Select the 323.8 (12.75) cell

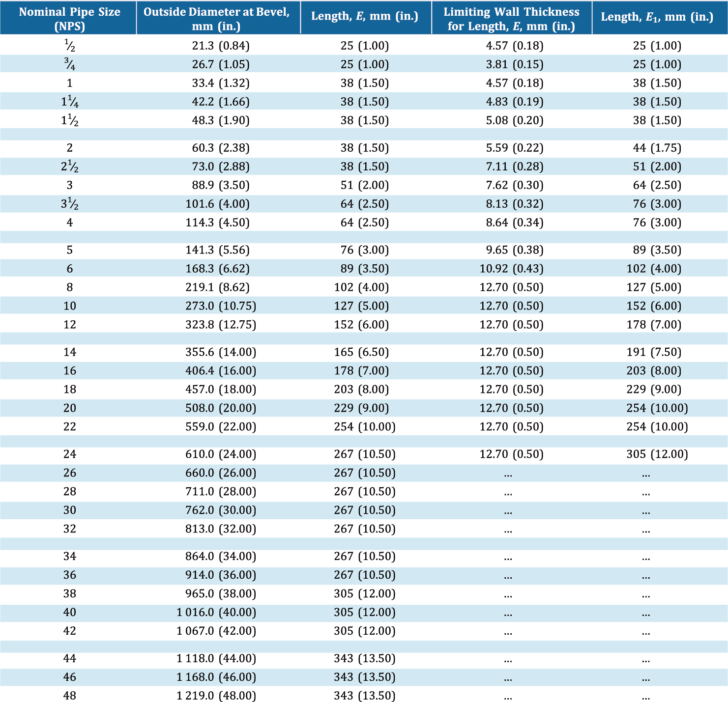point(221,325)
